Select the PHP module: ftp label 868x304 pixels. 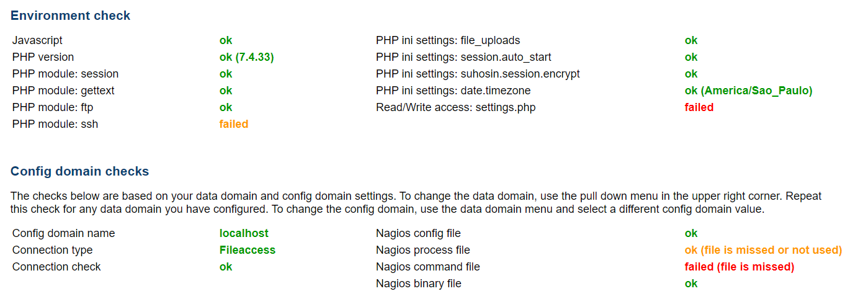53,107
